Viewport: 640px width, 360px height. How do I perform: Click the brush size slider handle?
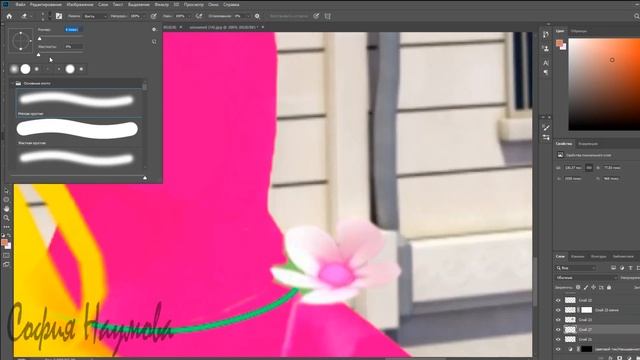40,38
